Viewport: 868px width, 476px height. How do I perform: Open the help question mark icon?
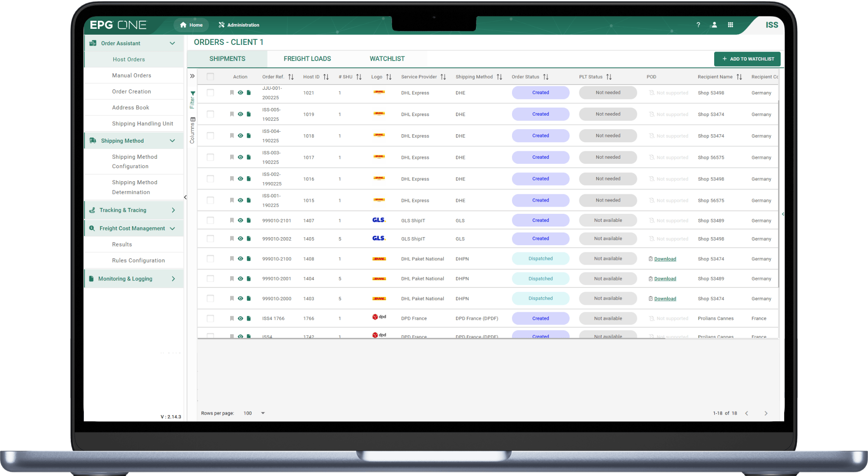click(x=698, y=25)
